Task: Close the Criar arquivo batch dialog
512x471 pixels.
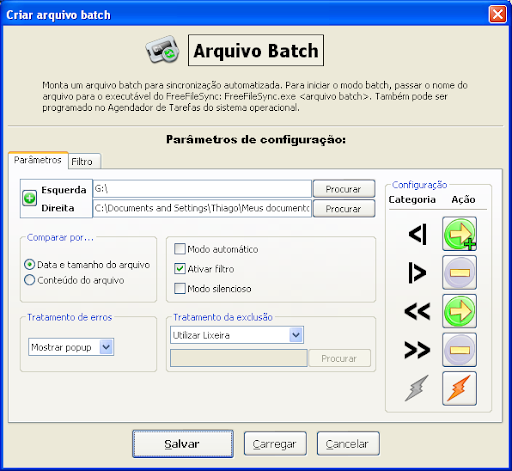Action: coord(498,15)
